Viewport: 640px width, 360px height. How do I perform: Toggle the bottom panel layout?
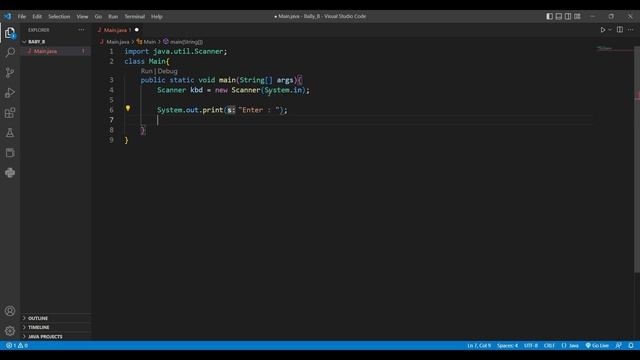(559, 16)
